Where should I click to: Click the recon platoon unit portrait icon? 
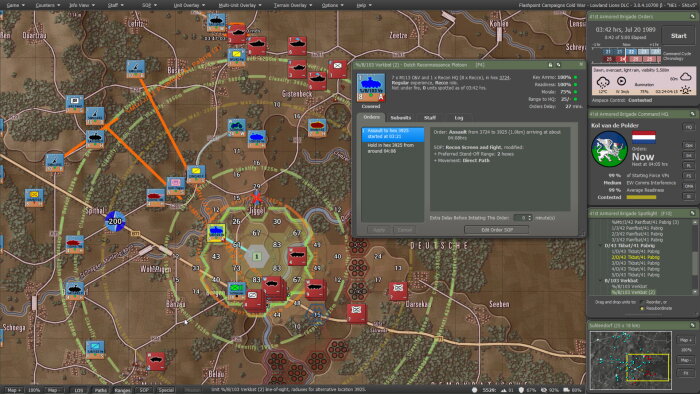click(371, 88)
